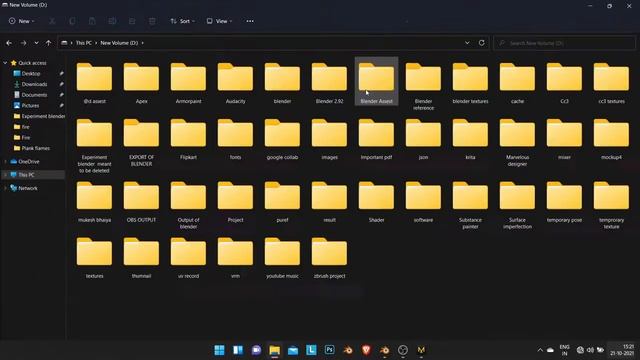Select the zbrush project folder

(329, 258)
